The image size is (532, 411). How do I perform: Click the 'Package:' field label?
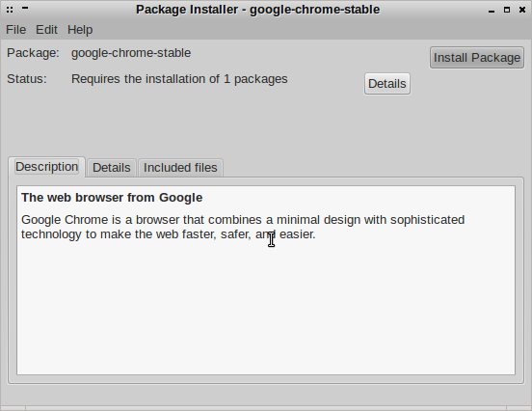click(x=33, y=53)
